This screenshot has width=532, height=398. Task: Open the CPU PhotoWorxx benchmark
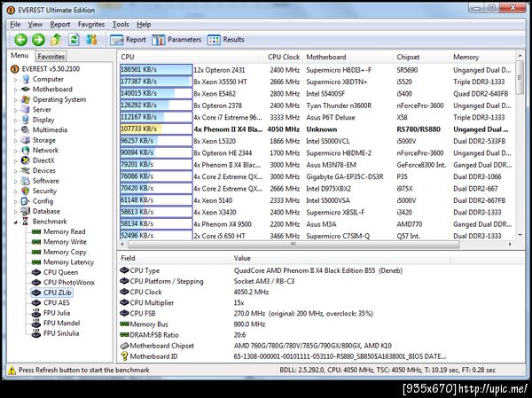[x=63, y=282]
